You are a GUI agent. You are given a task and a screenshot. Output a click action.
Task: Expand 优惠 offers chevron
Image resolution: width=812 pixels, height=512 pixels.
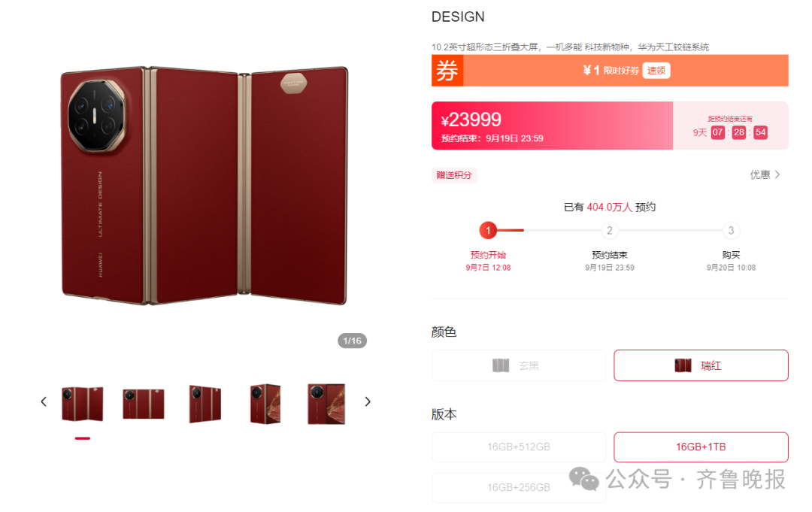[x=765, y=175]
